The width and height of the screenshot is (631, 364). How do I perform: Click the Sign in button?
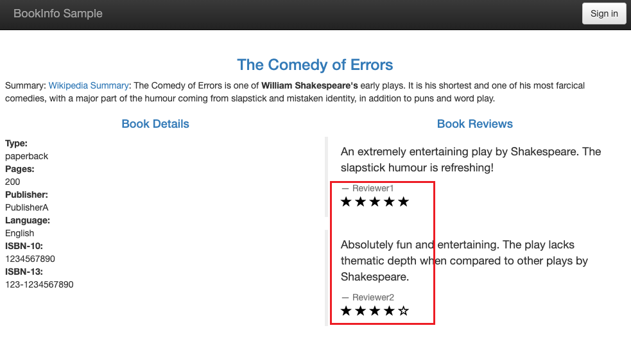(604, 13)
